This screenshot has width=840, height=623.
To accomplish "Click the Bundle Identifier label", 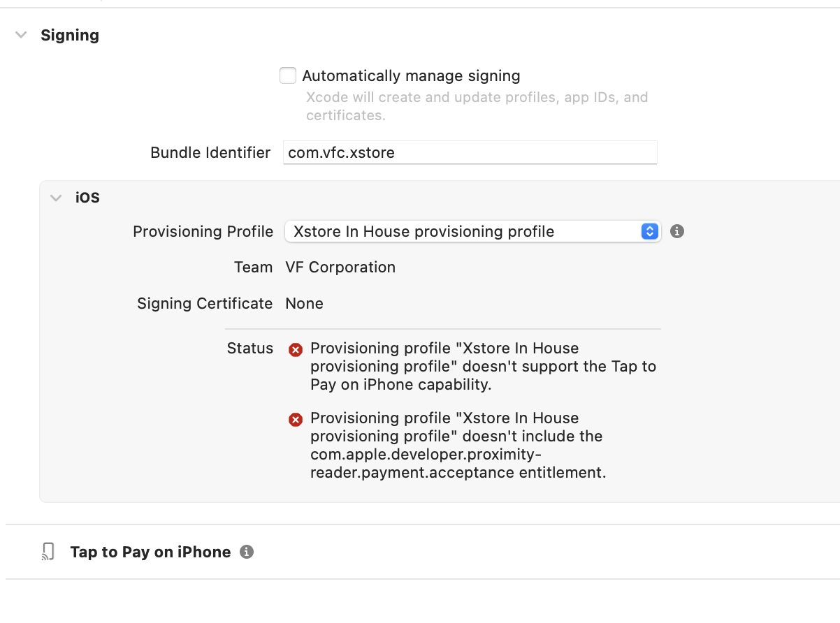I will (x=210, y=152).
